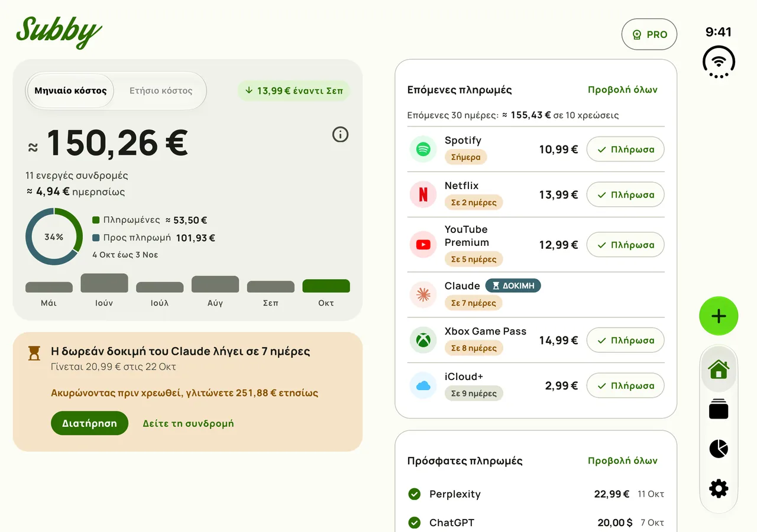Viewport: 757px width, 532px height.
Task: Click the iCloud+ cloud icon
Action: (423, 386)
